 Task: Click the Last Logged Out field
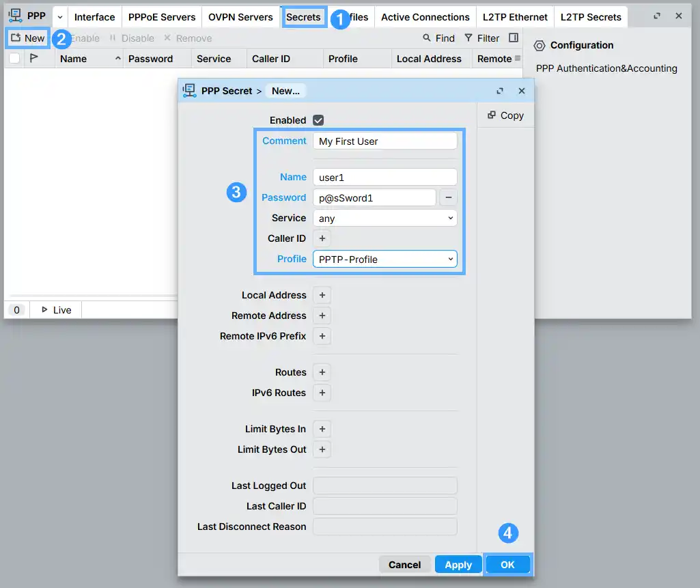point(384,486)
